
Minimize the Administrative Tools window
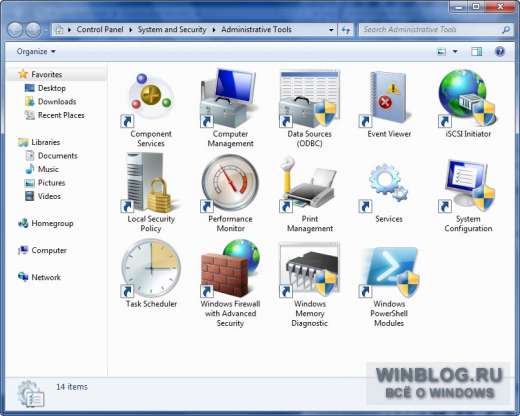(459, 7)
